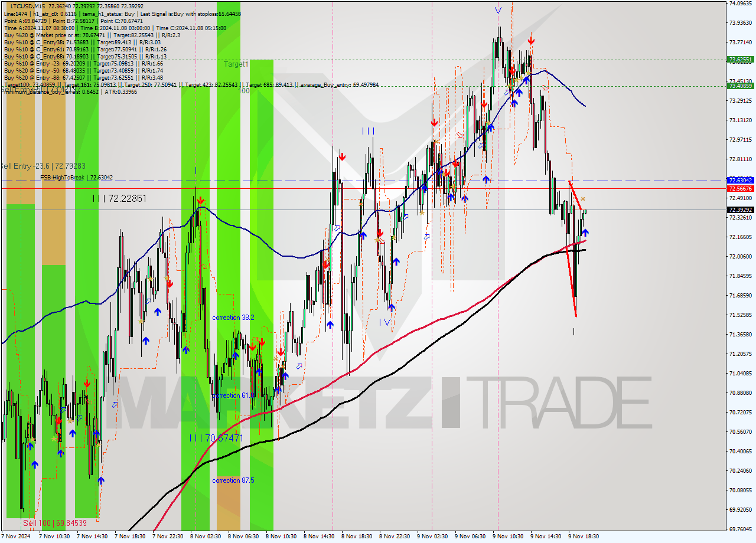Click the 9 Nov 02:30 time label
Viewport: 756px width, 543px height.
tap(432, 537)
